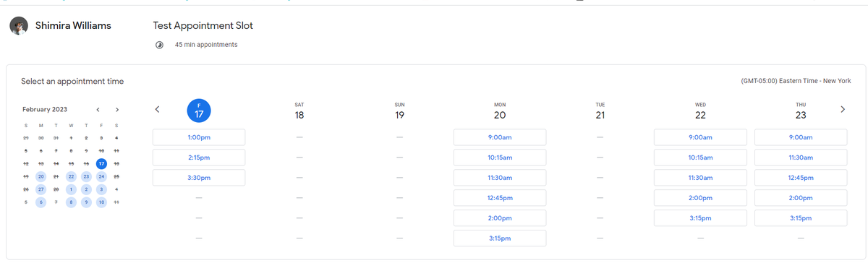Select available March 3 in mini calendar

coord(101,189)
